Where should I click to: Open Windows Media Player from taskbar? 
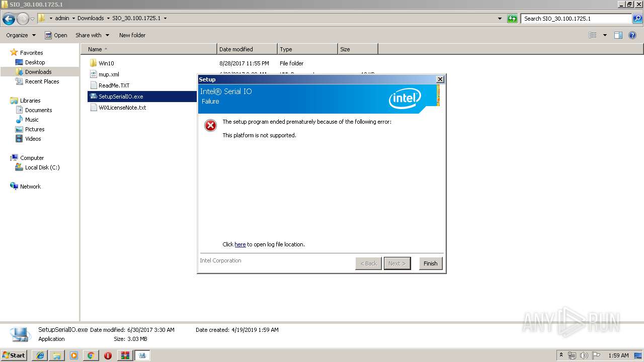(x=74, y=355)
